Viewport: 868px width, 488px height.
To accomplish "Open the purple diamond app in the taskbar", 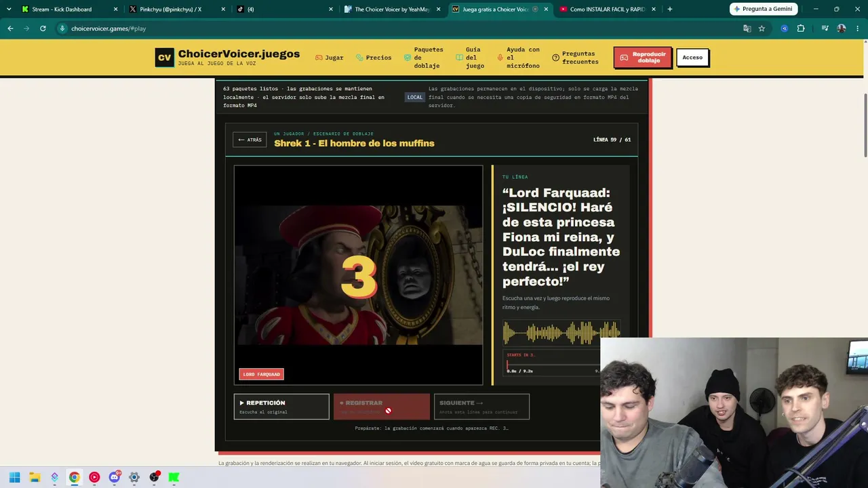I will (54, 477).
